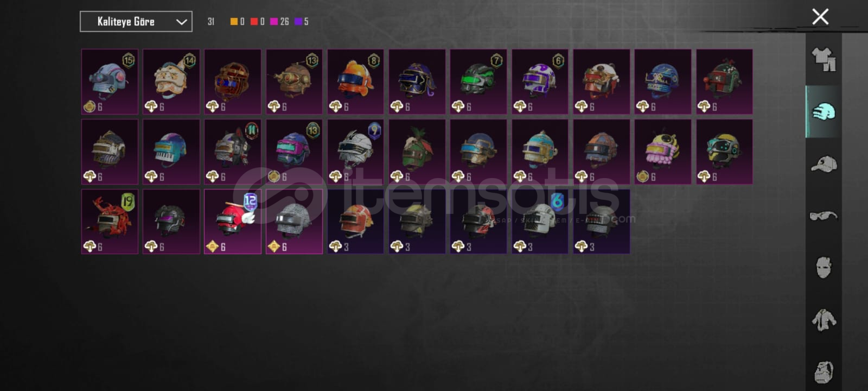
Task: Open the backpack category icon
Action: pyautogui.click(x=824, y=372)
